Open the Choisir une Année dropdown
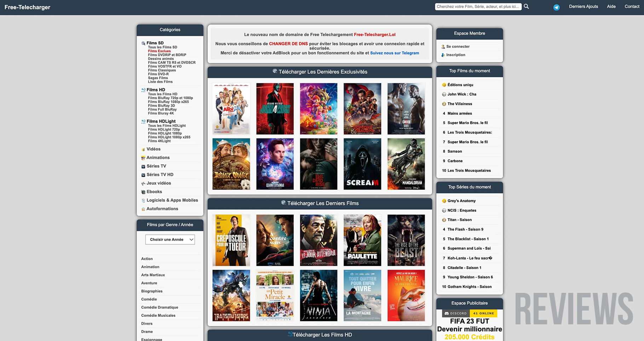Viewport: 644px width, 341px height. tap(170, 240)
